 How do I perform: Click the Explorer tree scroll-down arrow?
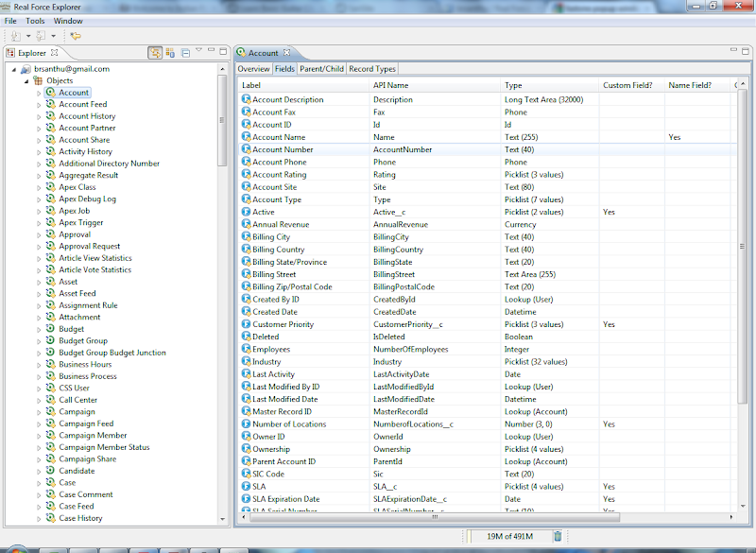(x=222, y=519)
